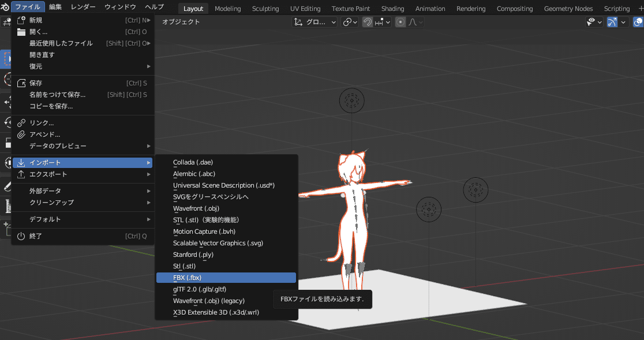This screenshot has height=340, width=644.
Task: Choose リンク with the chain icon
Action: tap(83, 123)
